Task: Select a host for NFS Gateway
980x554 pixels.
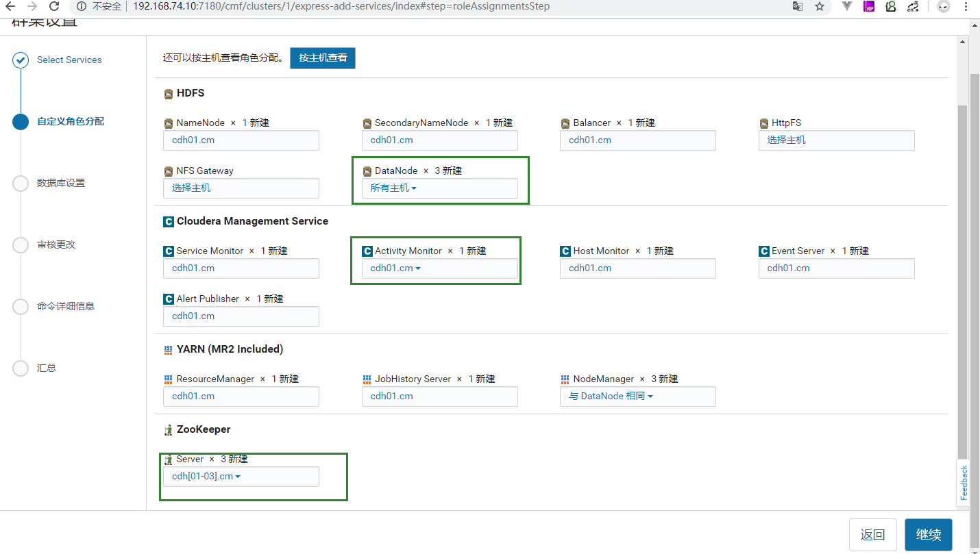Action: coord(241,188)
